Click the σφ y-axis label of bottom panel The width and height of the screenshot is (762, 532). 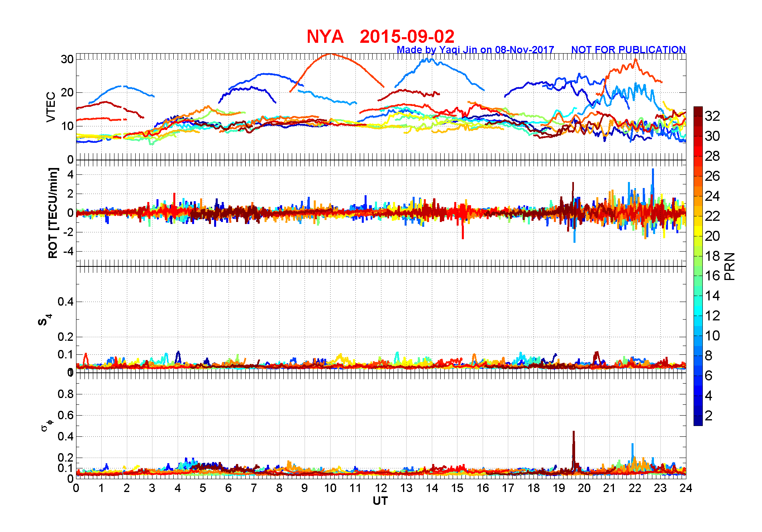coord(47,425)
